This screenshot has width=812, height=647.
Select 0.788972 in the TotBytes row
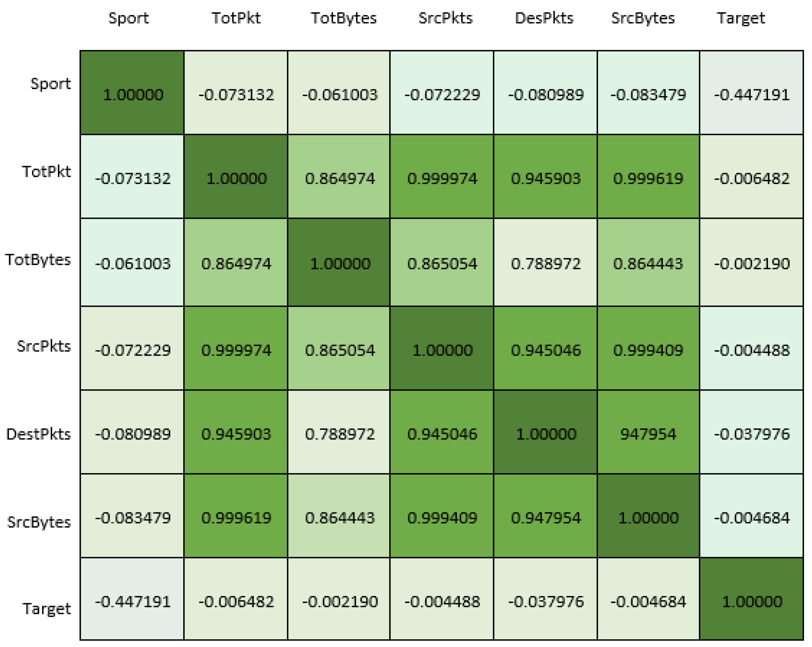click(x=546, y=264)
